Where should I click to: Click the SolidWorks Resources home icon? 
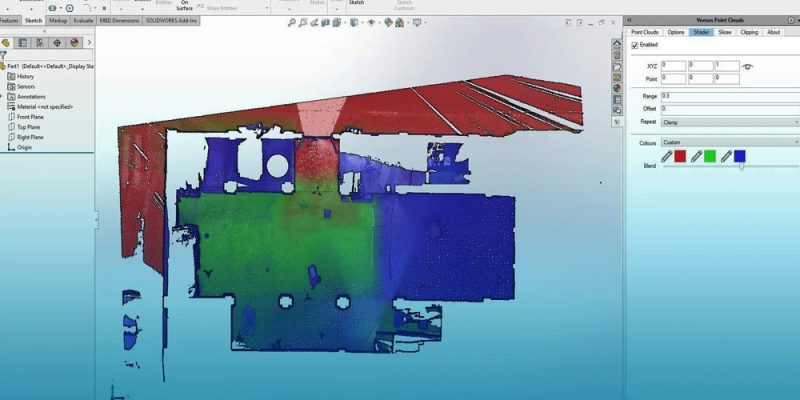click(618, 43)
